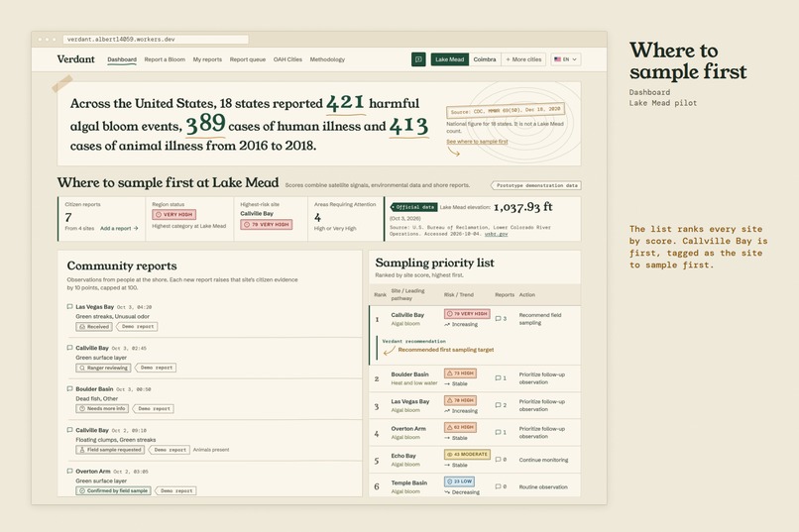Click the Routine observation action text
Image resolution: width=799 pixels, height=532 pixels.
(x=543, y=486)
